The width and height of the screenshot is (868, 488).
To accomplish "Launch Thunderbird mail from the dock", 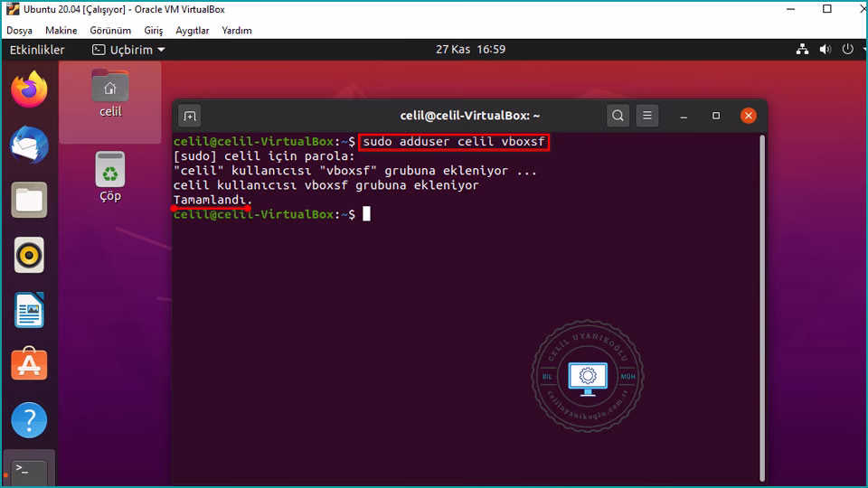I will pos(29,145).
